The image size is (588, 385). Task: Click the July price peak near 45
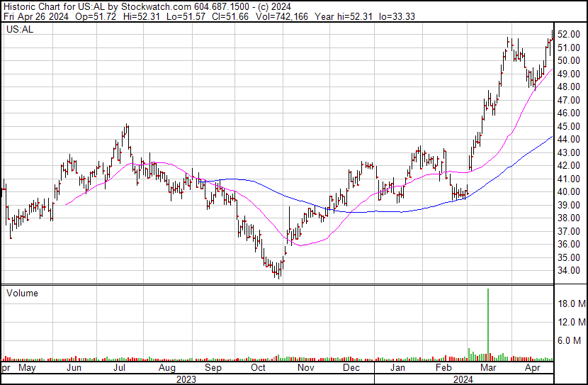[127, 126]
